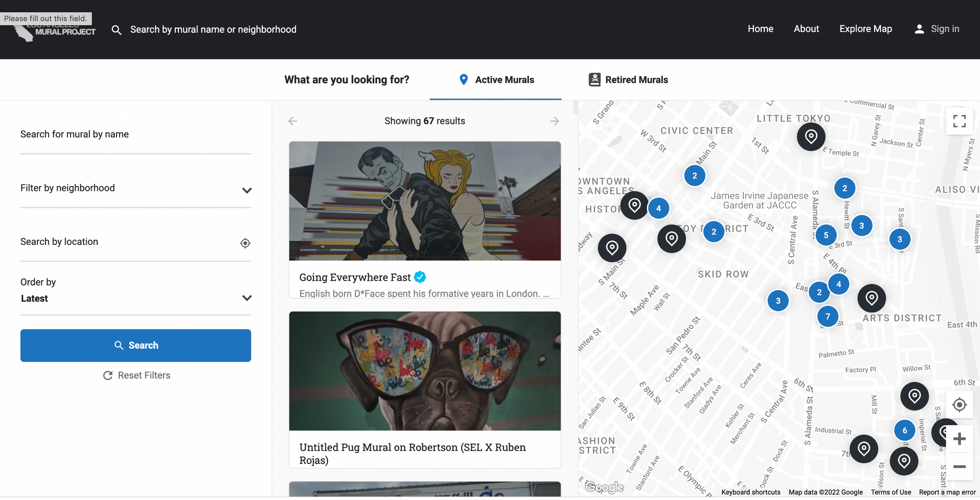
Task: Open the Home page
Action: [x=760, y=29]
